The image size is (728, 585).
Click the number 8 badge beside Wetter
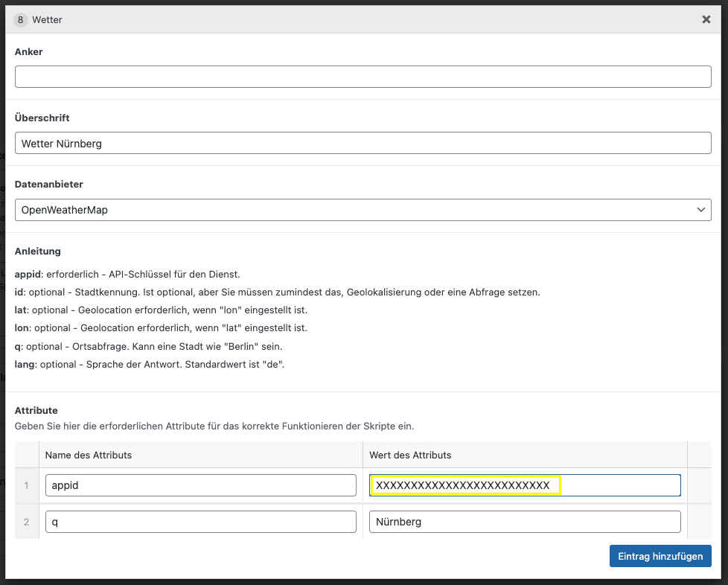coord(21,20)
